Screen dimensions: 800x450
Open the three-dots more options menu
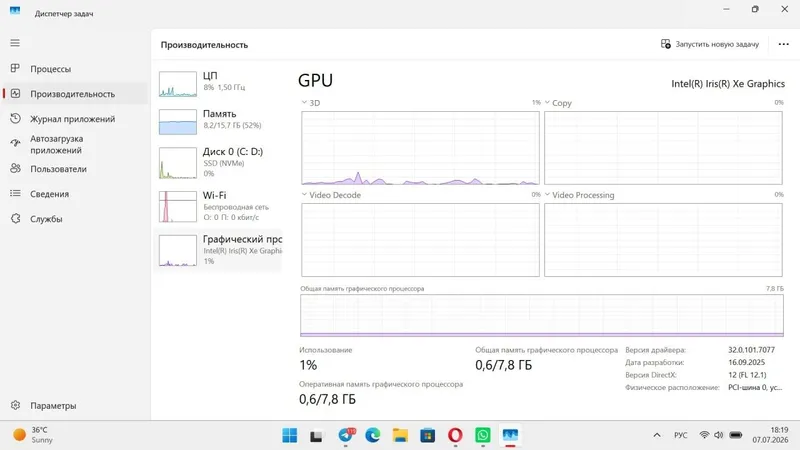coord(784,44)
